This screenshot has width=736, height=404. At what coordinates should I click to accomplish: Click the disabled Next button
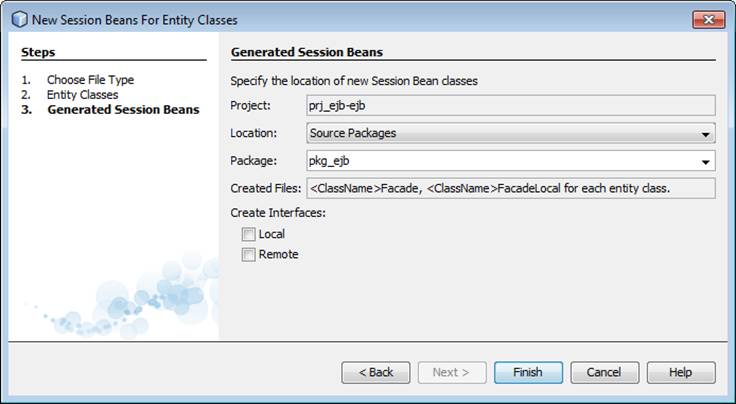[452, 372]
